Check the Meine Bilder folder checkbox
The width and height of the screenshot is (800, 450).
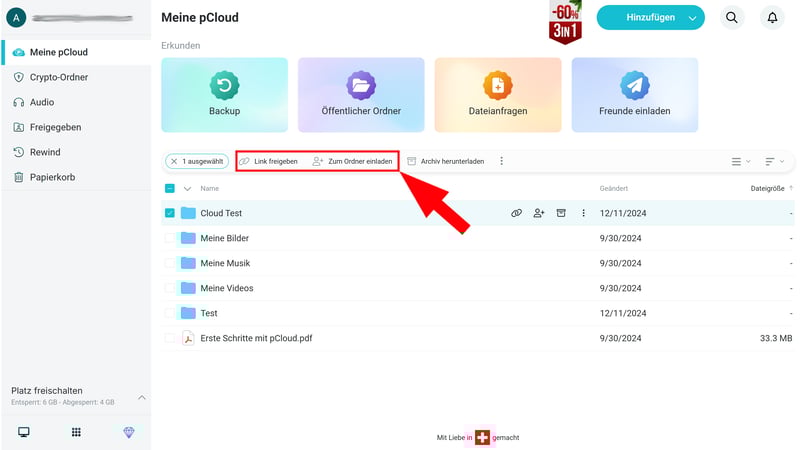click(170, 238)
